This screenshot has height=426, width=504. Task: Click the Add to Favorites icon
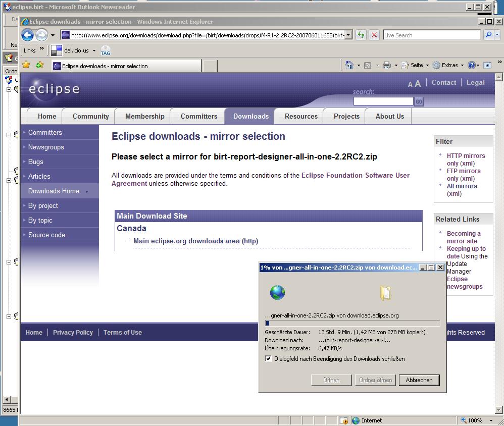point(39,65)
